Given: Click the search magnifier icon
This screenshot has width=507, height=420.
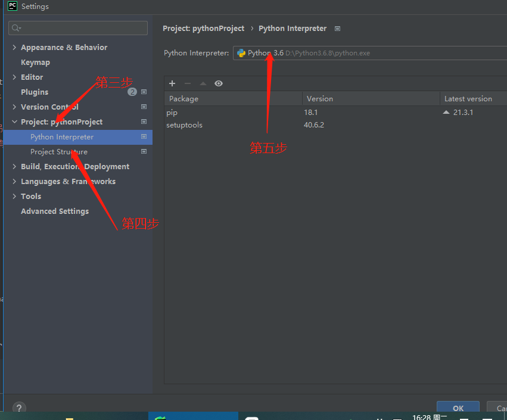Looking at the screenshot, I should [16, 28].
